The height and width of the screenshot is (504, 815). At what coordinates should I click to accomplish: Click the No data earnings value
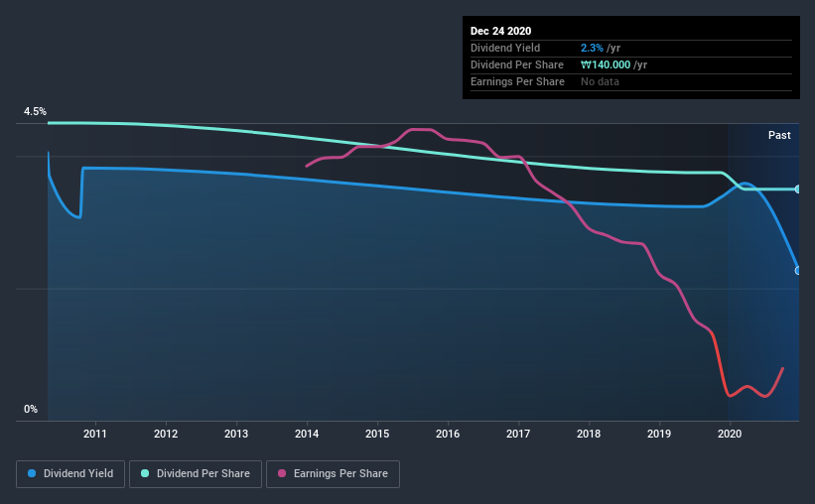pos(600,81)
